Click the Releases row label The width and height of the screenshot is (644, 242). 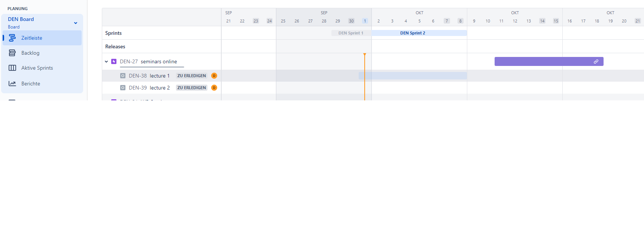tap(115, 46)
